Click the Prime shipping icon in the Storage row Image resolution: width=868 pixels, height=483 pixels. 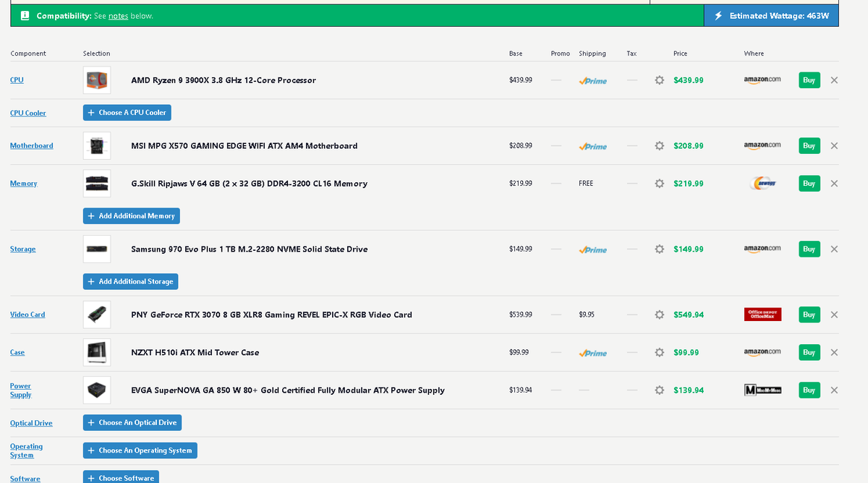click(x=593, y=249)
